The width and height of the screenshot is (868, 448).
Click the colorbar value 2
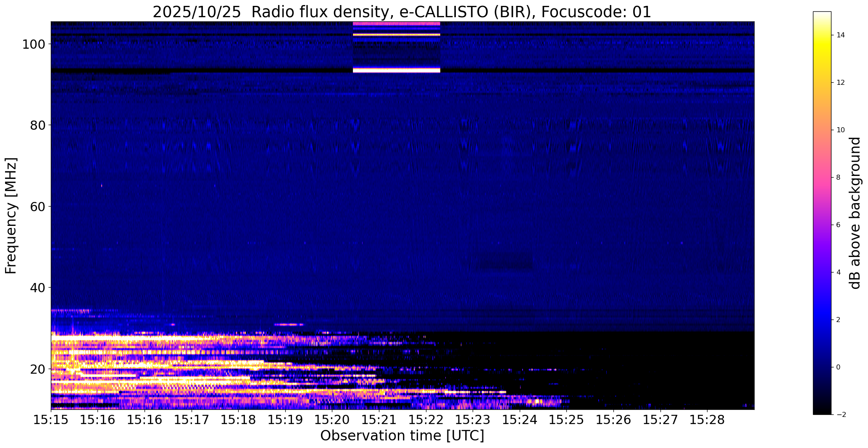[839, 320]
